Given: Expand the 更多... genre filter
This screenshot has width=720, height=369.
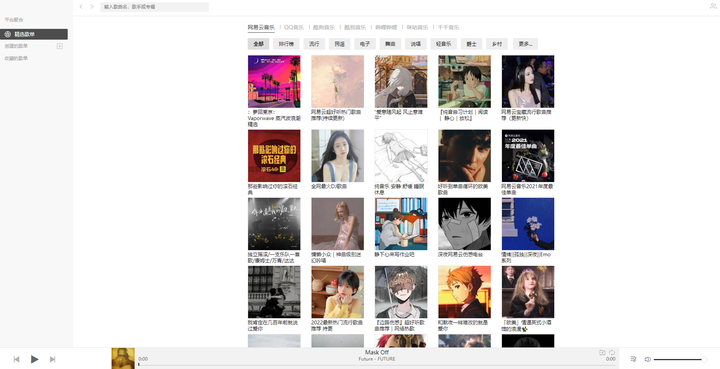Looking at the screenshot, I should coord(525,44).
